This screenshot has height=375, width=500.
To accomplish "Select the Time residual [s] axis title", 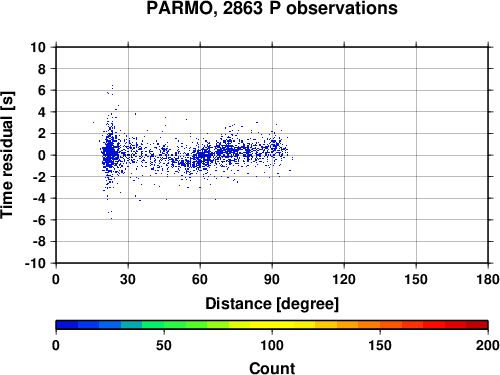I will [8, 155].
